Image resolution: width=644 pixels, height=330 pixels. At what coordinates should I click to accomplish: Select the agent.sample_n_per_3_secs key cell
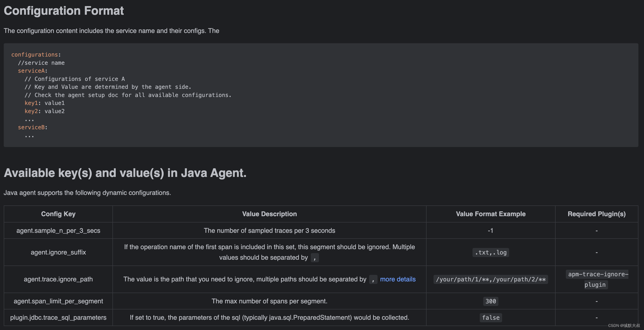(x=58, y=231)
